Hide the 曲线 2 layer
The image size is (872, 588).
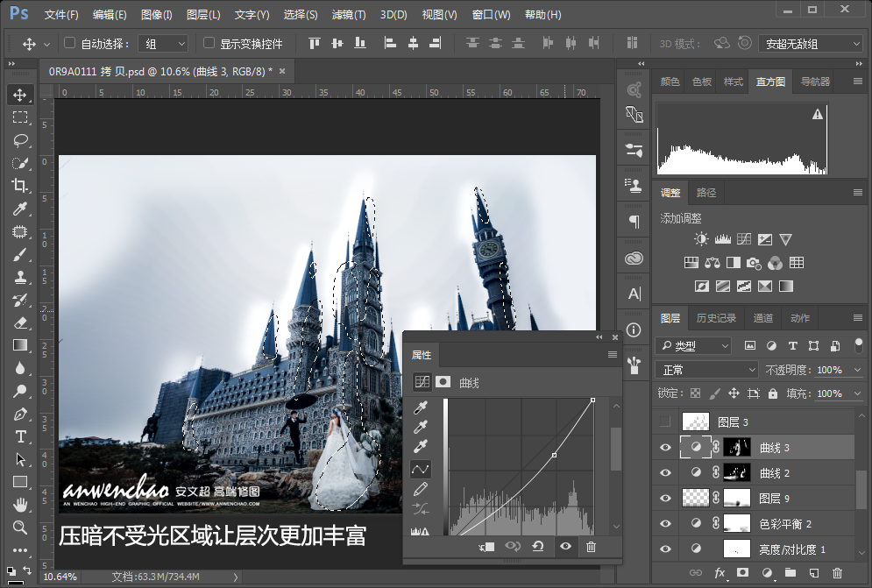pyautogui.click(x=665, y=473)
